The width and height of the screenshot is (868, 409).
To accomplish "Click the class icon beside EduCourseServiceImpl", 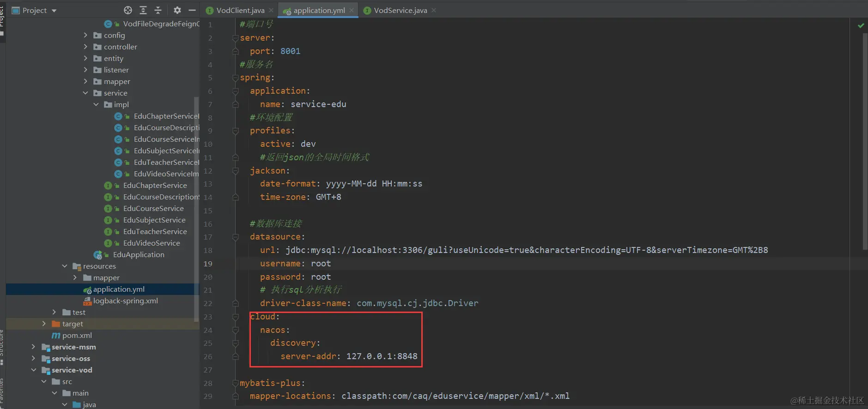I will [x=118, y=139].
